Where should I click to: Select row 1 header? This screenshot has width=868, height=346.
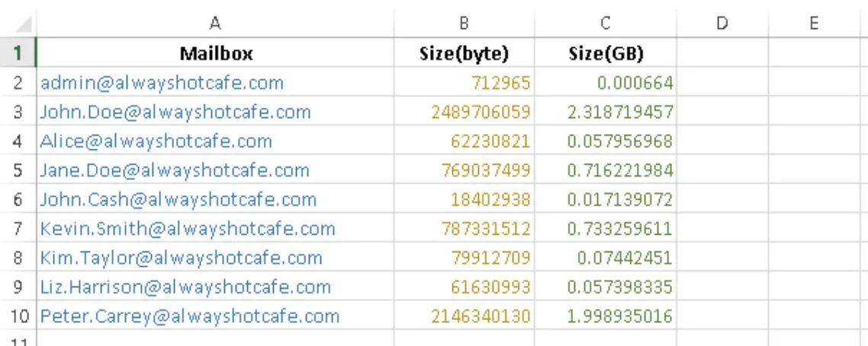18,53
